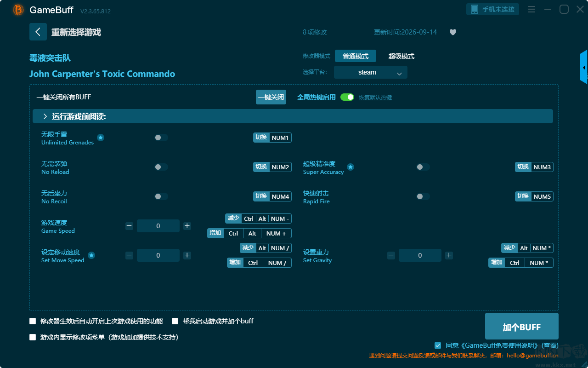The image size is (588, 368).
Task: Toggle Unlimited Grenades switch
Action: point(161,138)
